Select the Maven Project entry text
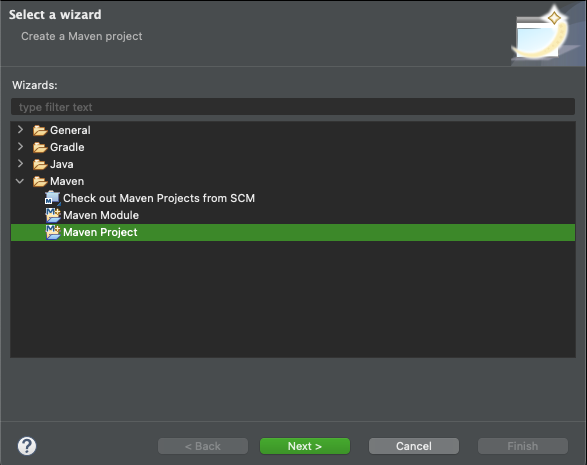Image resolution: width=587 pixels, height=465 pixels. coord(100,232)
